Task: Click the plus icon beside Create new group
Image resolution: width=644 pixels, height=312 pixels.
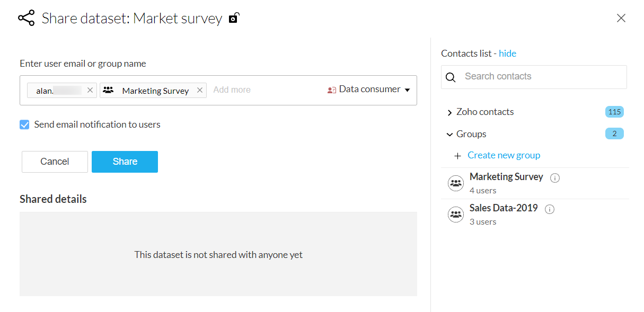Action: point(457,156)
